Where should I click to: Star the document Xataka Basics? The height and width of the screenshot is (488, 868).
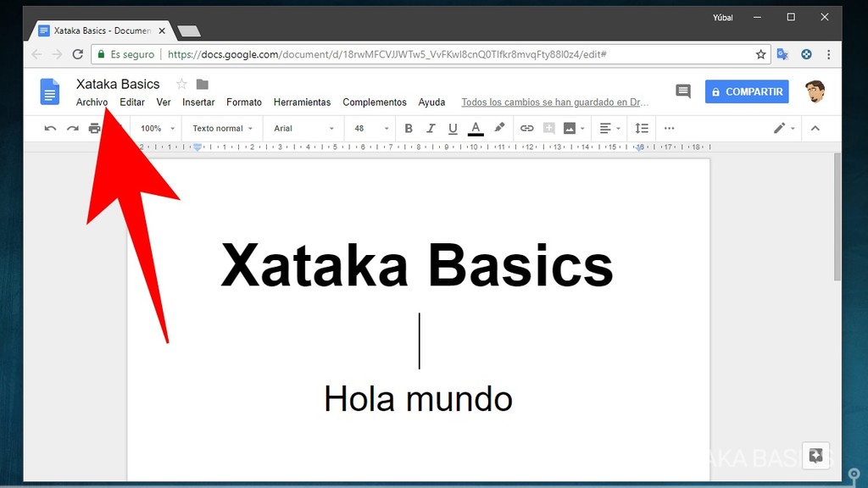click(181, 84)
